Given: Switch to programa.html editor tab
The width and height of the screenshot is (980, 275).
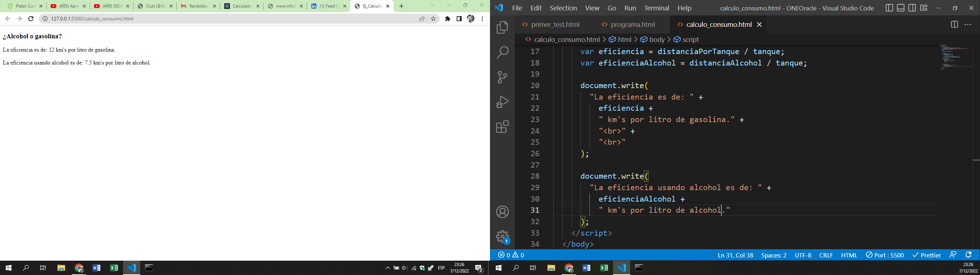Looking at the screenshot, I should pos(633,25).
